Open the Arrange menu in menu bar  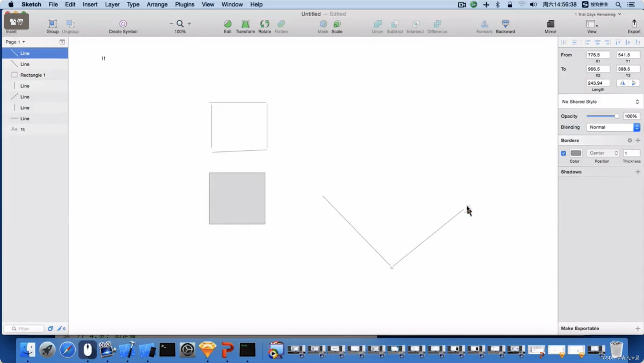[157, 4]
